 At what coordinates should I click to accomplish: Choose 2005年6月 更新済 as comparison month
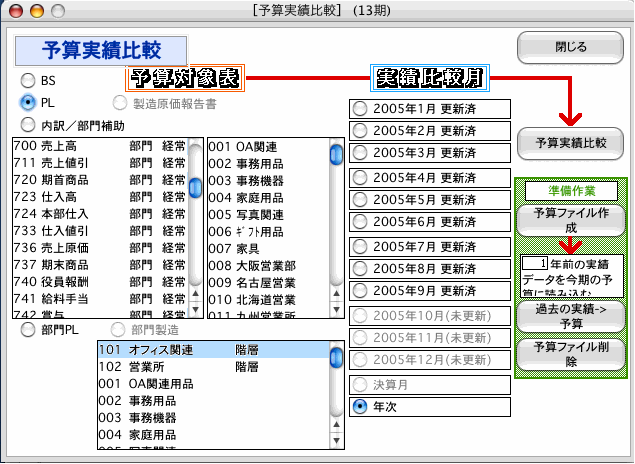tap(360, 222)
